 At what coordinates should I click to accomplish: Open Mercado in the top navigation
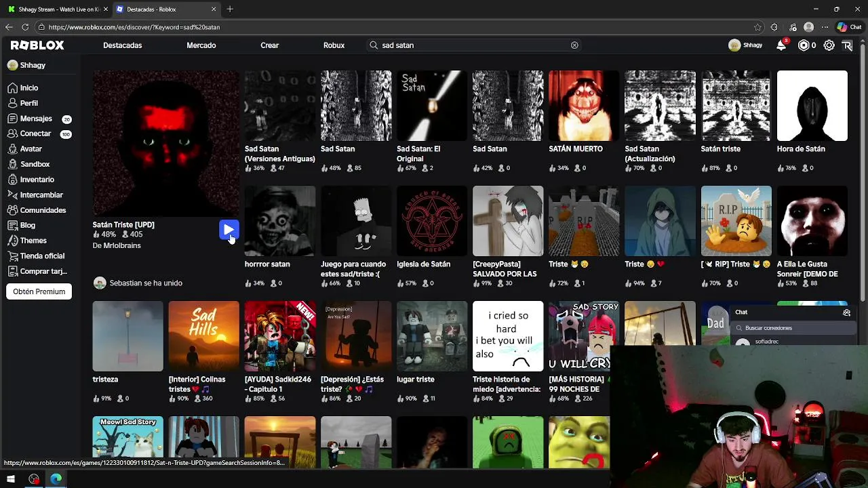click(x=201, y=45)
